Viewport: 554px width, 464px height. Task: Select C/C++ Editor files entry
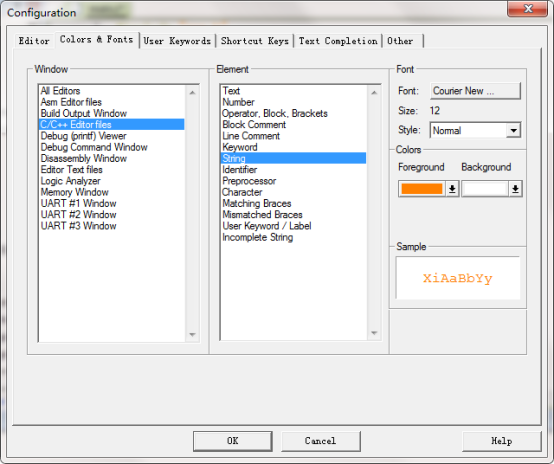coord(111,124)
